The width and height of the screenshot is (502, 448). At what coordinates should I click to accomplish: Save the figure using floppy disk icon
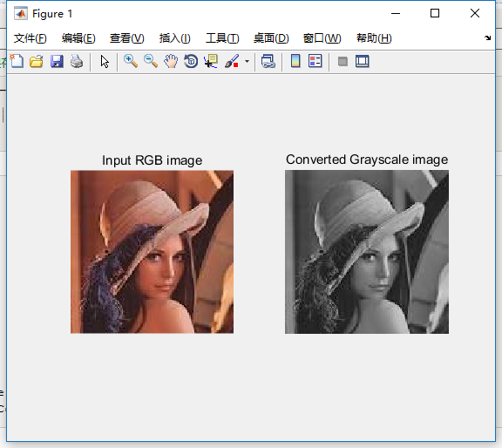pyautogui.click(x=57, y=61)
